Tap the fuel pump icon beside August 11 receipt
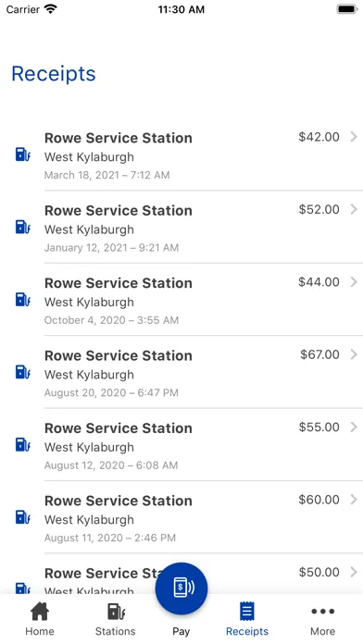Image resolution: width=363 pixels, height=644 pixels. [x=22, y=517]
